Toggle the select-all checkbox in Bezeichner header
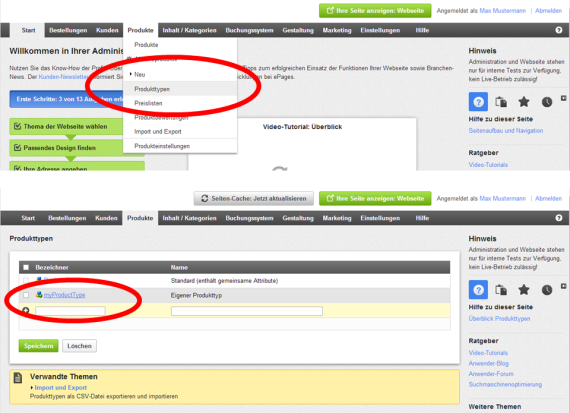The image size is (570, 413). (x=26, y=268)
